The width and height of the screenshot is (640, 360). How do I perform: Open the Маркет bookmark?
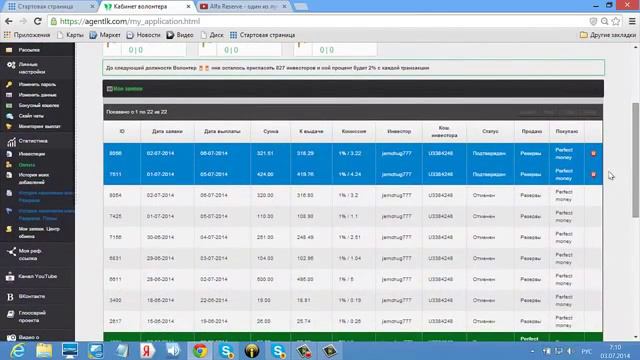click(105, 35)
